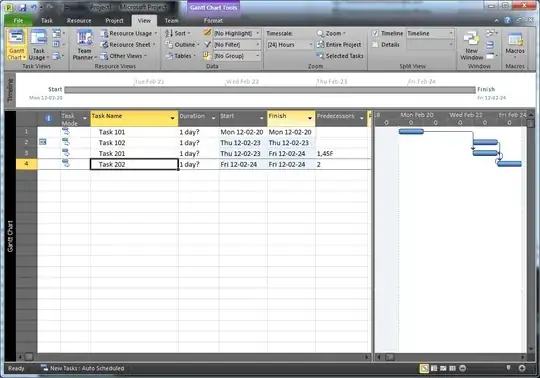This screenshot has height=378, width=540.
Task: Click the Undo icon in quick access toolbar
Action: pyautogui.click(x=34, y=7)
